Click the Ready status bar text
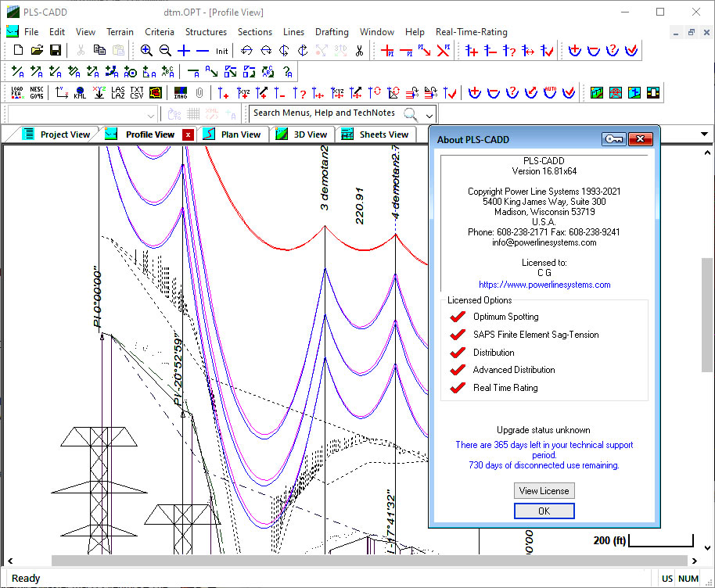715x588 pixels. click(26, 579)
